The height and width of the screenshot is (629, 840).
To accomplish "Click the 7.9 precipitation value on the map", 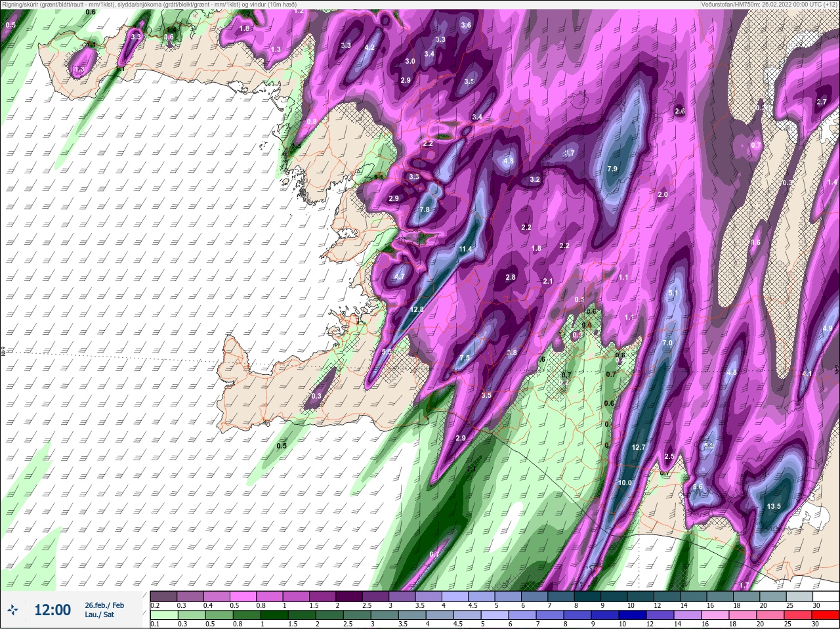I will point(612,169).
